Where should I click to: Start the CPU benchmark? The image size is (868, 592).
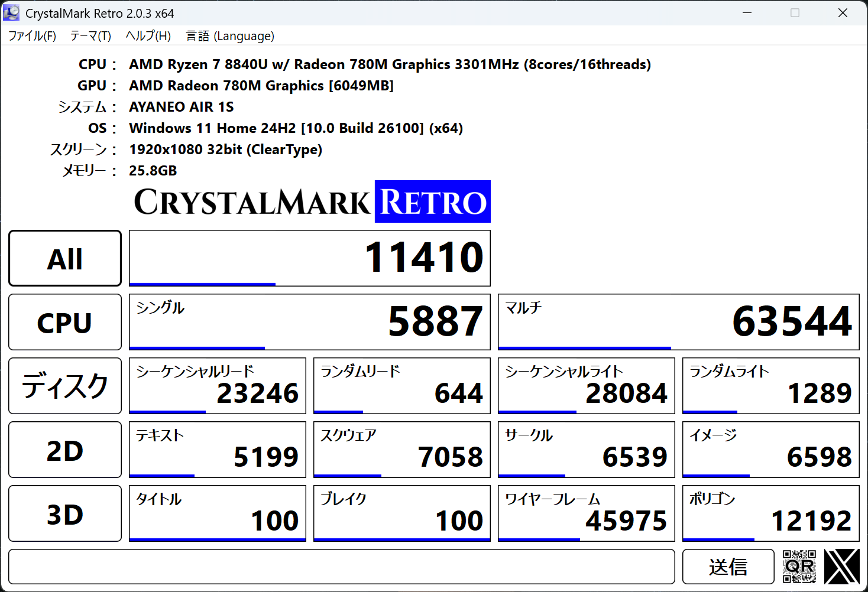(x=64, y=322)
